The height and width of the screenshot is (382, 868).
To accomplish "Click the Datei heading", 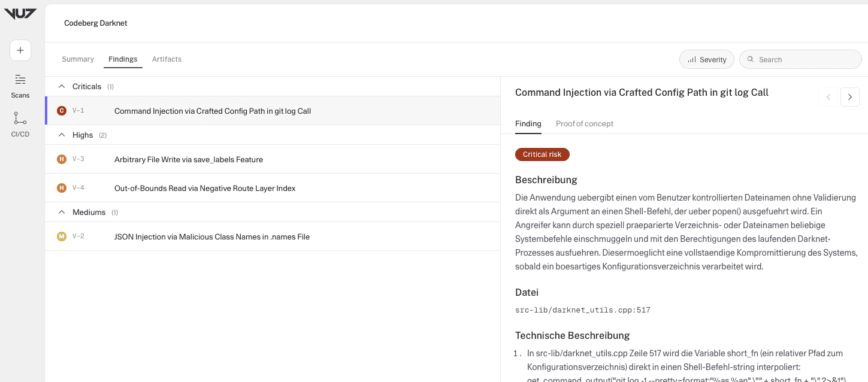I will click(527, 293).
